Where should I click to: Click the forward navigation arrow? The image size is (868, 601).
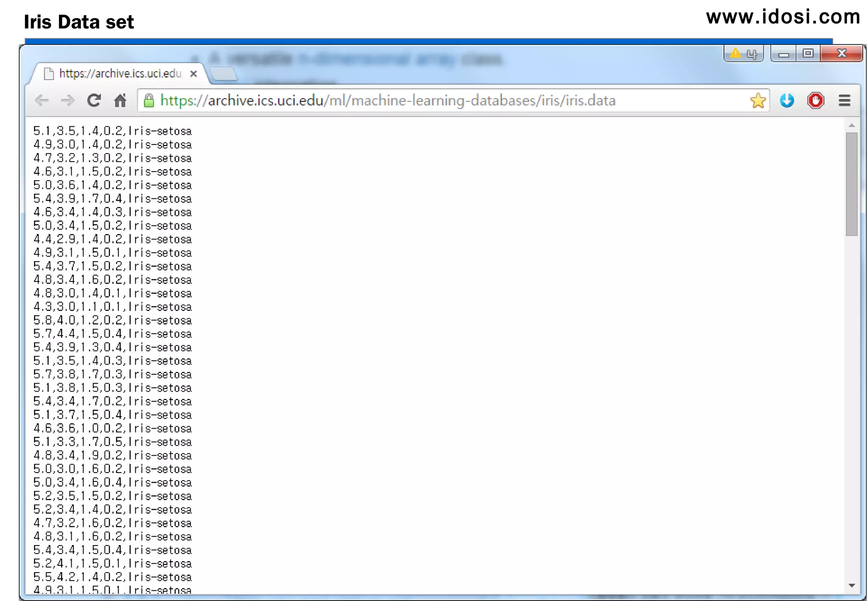(67, 101)
